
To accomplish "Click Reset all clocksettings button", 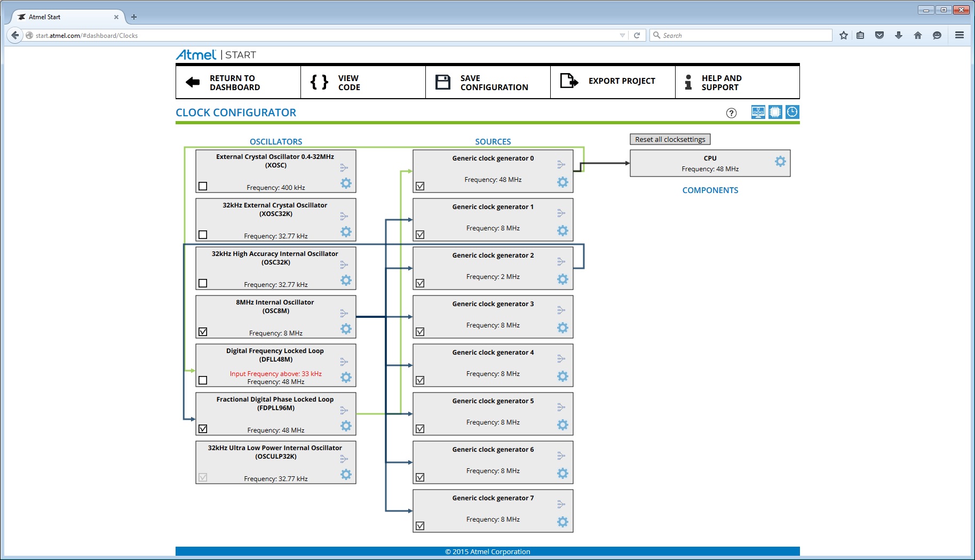I will (x=670, y=139).
